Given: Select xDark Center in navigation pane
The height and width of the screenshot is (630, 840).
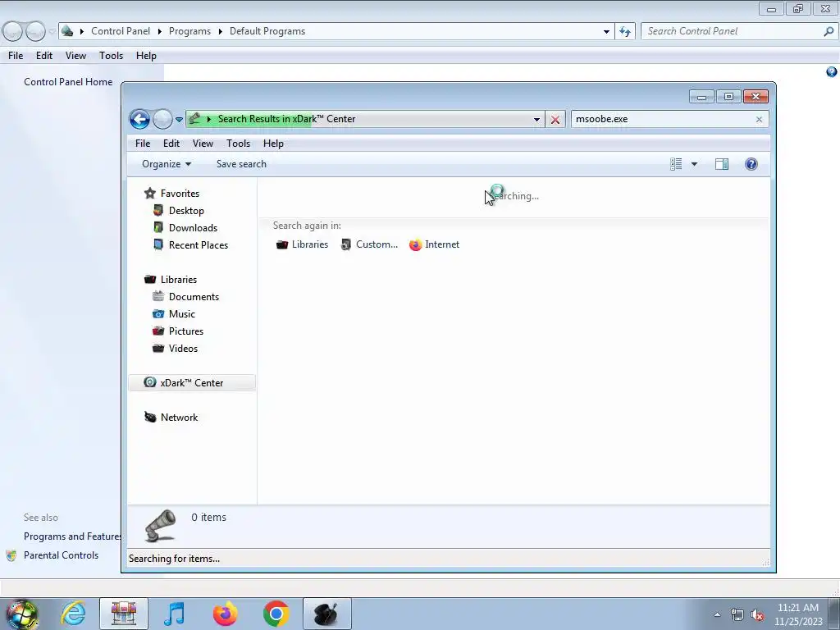Looking at the screenshot, I should (192, 383).
